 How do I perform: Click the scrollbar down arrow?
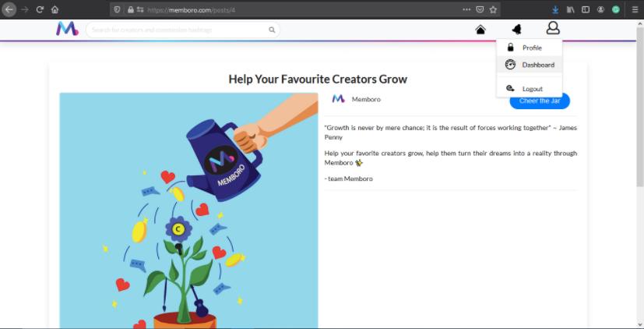click(x=640, y=324)
